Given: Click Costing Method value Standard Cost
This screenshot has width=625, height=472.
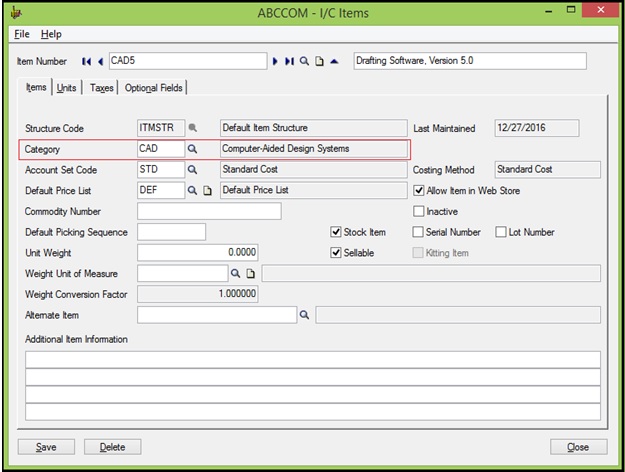Looking at the screenshot, I should coord(548,169).
